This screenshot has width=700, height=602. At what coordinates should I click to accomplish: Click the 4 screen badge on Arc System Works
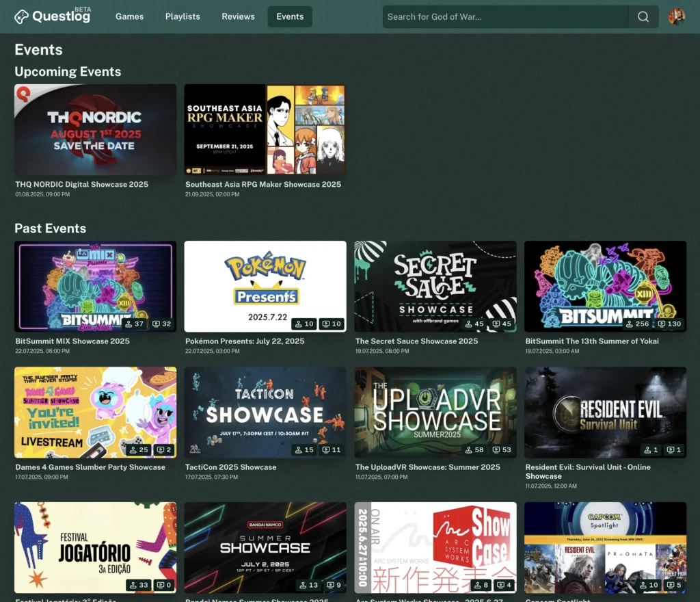pos(504,585)
